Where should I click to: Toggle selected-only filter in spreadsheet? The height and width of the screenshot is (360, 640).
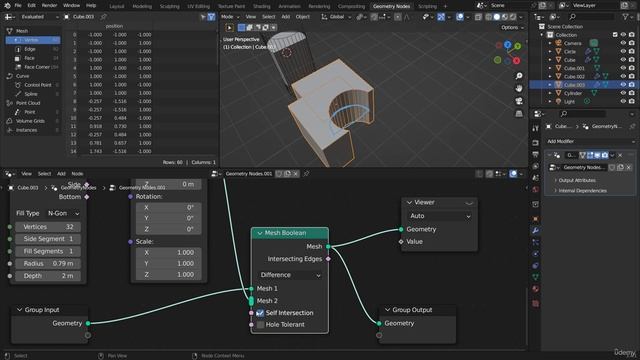[x=203, y=17]
